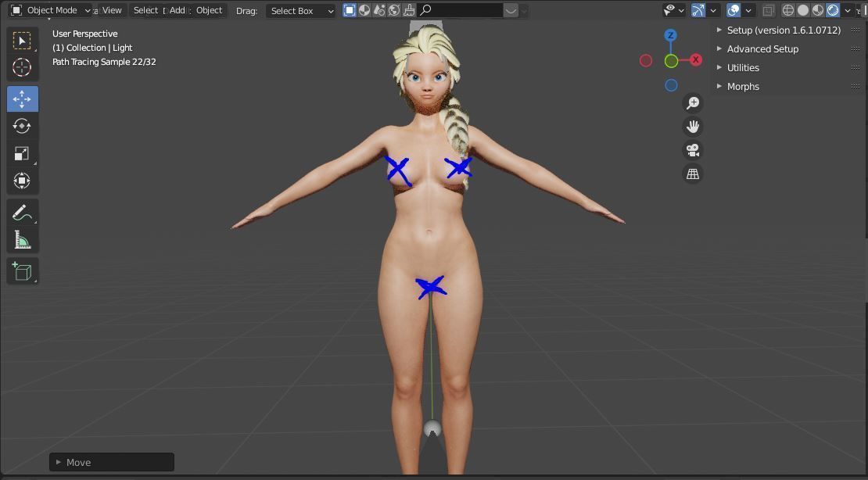Open the Select menu

click(145, 10)
